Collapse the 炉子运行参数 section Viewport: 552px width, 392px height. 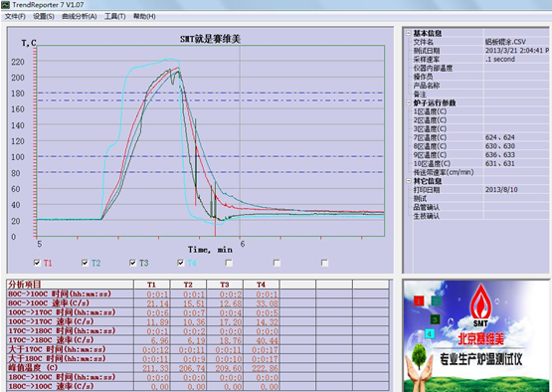tap(409, 102)
